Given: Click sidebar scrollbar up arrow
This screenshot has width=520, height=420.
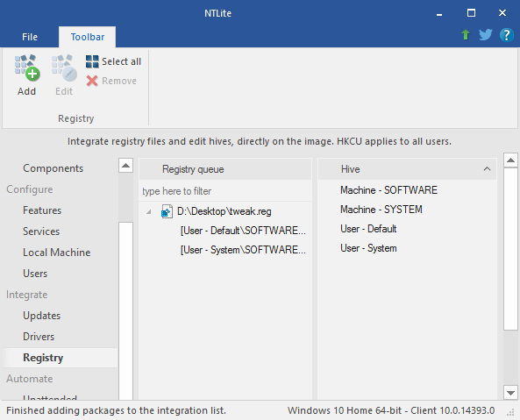Looking at the screenshot, I should [125, 165].
